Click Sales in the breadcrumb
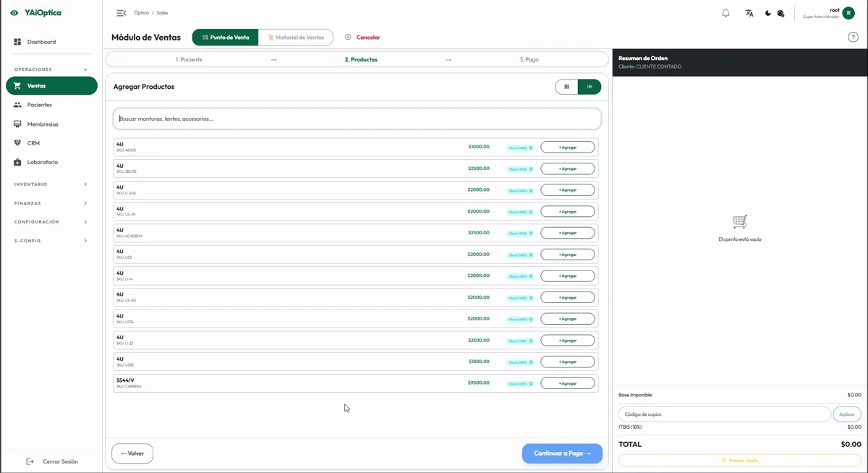This screenshot has width=868, height=473. [162, 13]
